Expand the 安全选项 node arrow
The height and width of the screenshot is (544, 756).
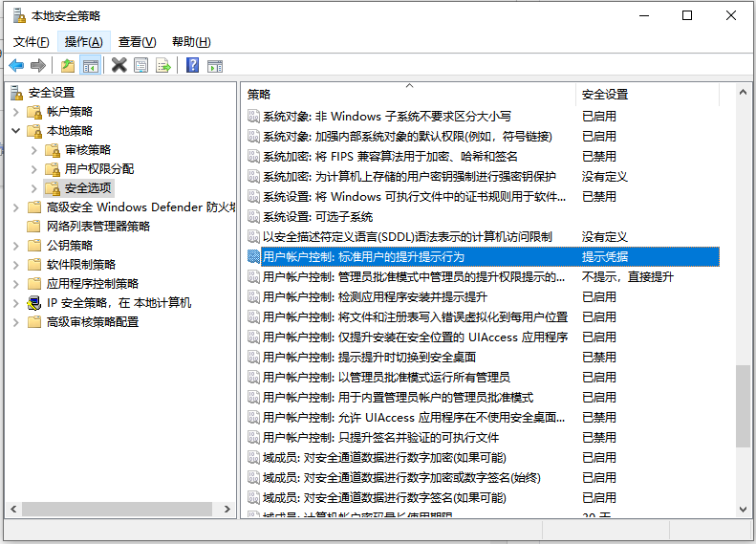[33, 188]
